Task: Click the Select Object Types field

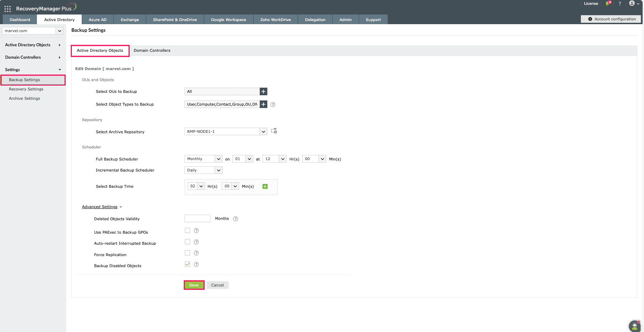Action: click(x=222, y=104)
